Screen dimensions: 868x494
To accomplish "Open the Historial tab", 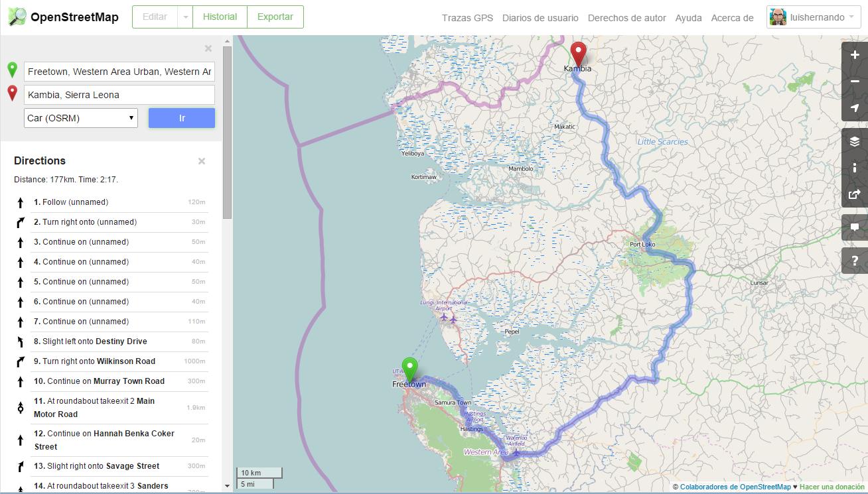I will click(220, 17).
